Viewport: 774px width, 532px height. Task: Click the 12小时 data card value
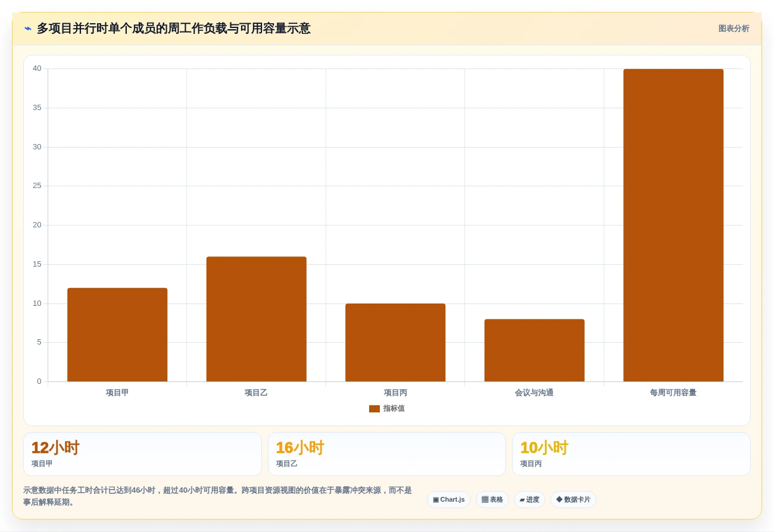[55, 447]
